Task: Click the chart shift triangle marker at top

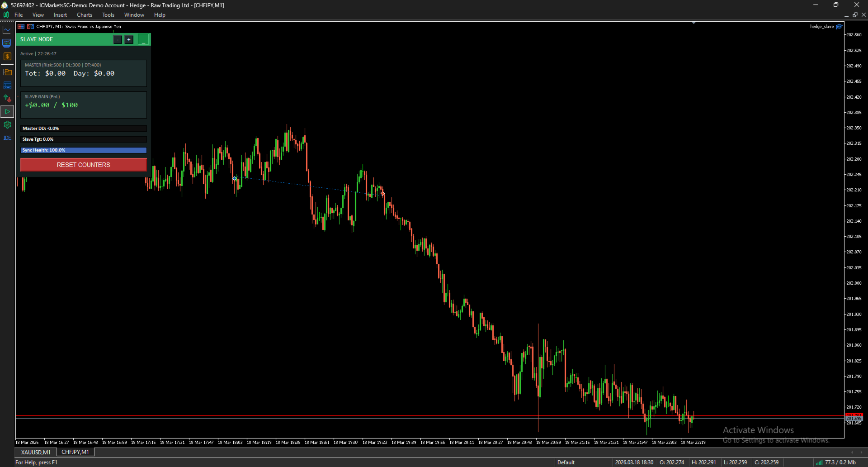Action: pyautogui.click(x=693, y=23)
